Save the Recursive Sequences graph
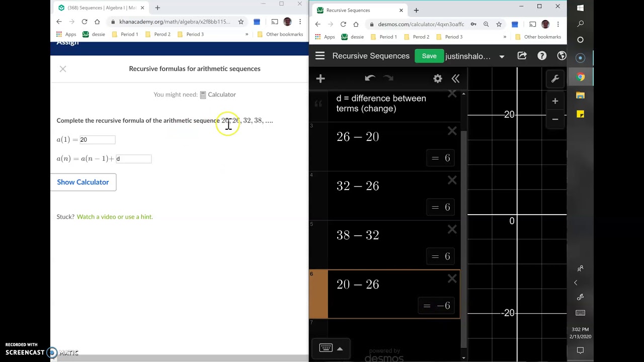This screenshot has width=644, height=362. click(429, 56)
